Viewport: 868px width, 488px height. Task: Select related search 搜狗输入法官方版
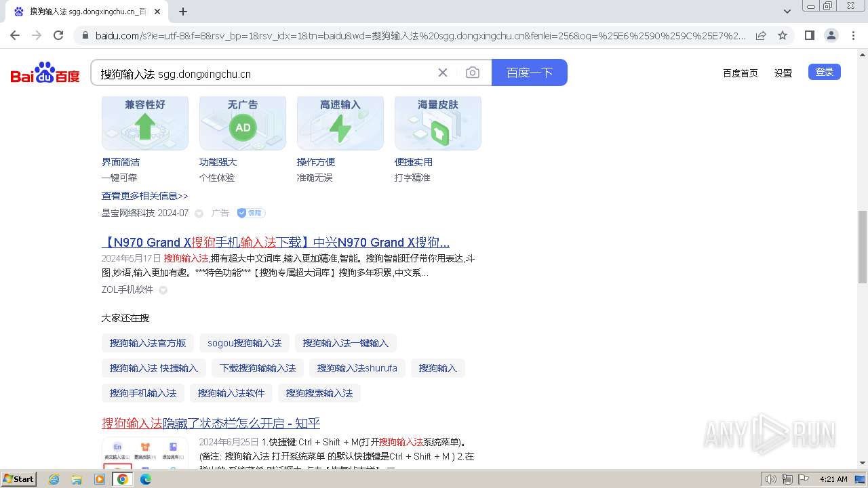pos(148,343)
